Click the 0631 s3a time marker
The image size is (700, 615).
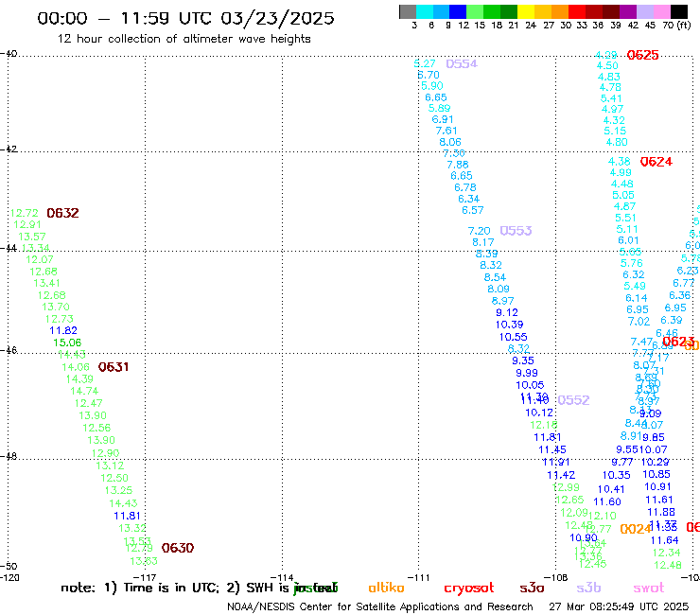(114, 367)
